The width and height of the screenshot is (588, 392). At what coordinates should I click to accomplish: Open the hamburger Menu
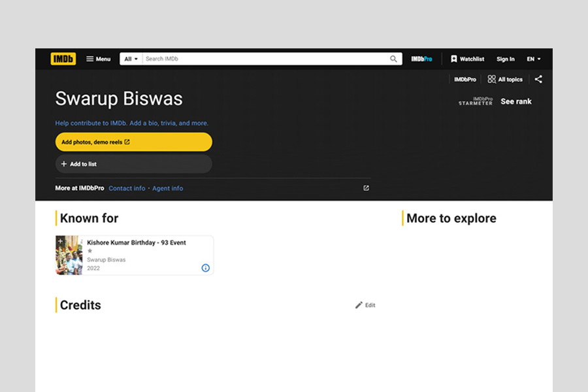[98, 59]
